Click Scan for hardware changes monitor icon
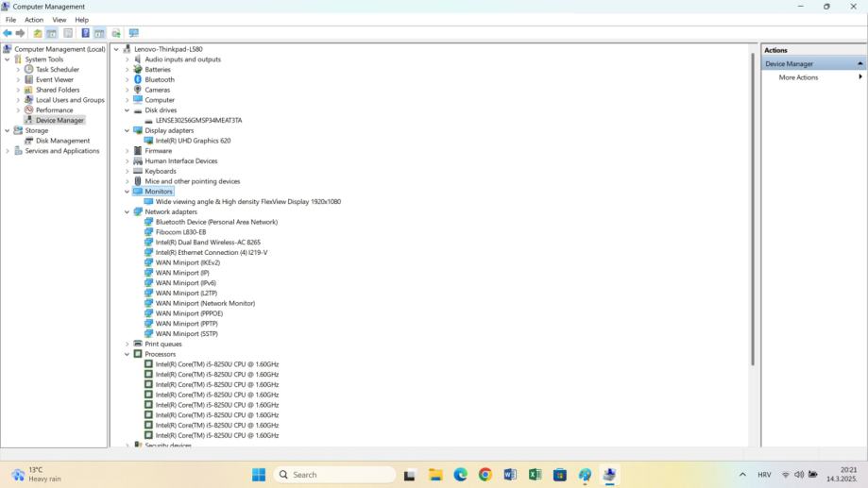The height and width of the screenshot is (488, 868). [x=133, y=33]
